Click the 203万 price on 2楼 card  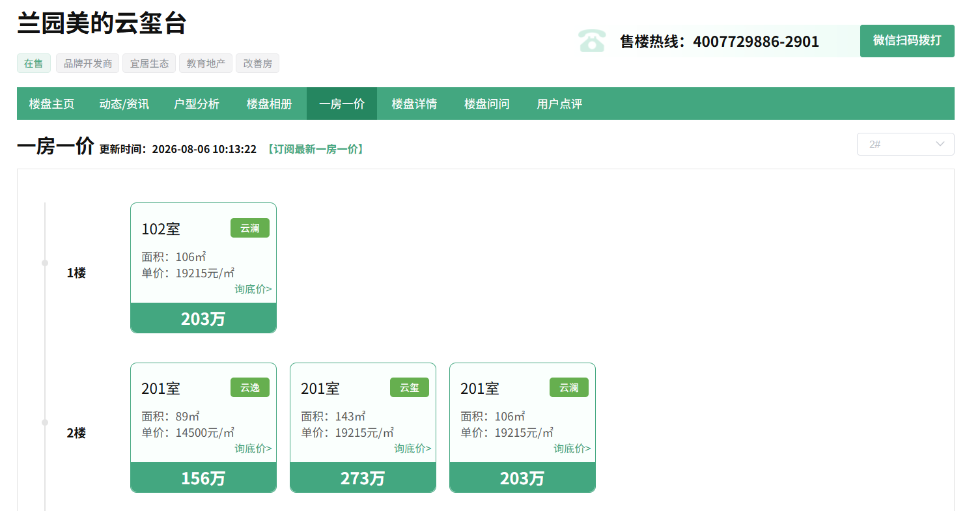(522, 478)
